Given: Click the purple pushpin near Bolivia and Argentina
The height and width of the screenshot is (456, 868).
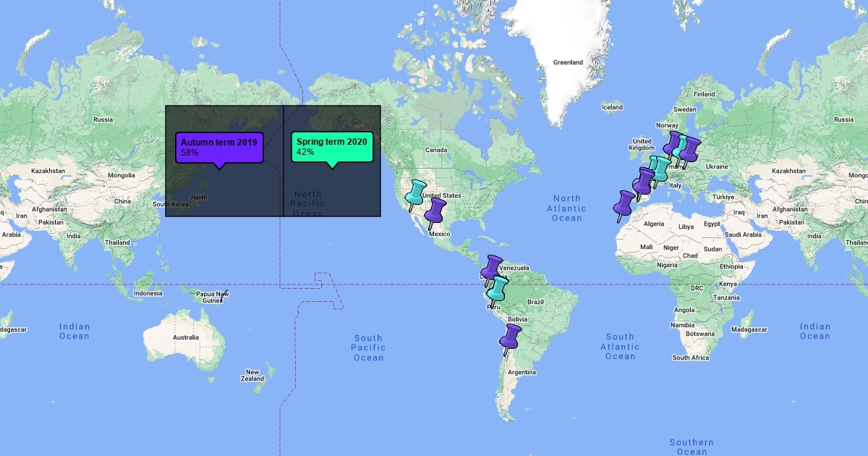Looking at the screenshot, I should (511, 337).
